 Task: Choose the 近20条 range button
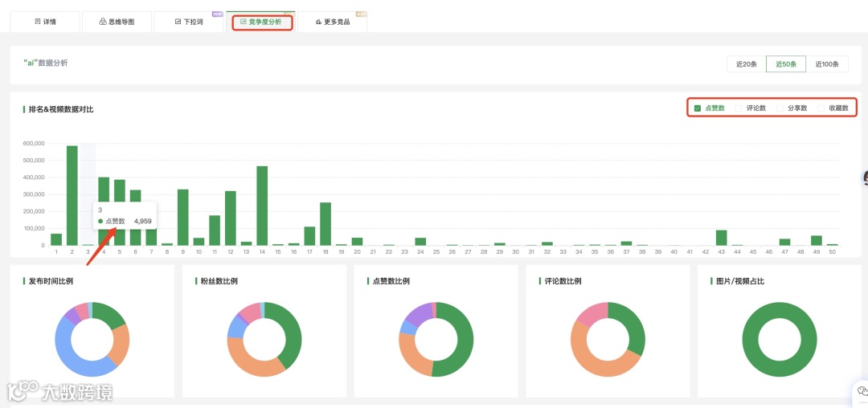click(x=746, y=64)
